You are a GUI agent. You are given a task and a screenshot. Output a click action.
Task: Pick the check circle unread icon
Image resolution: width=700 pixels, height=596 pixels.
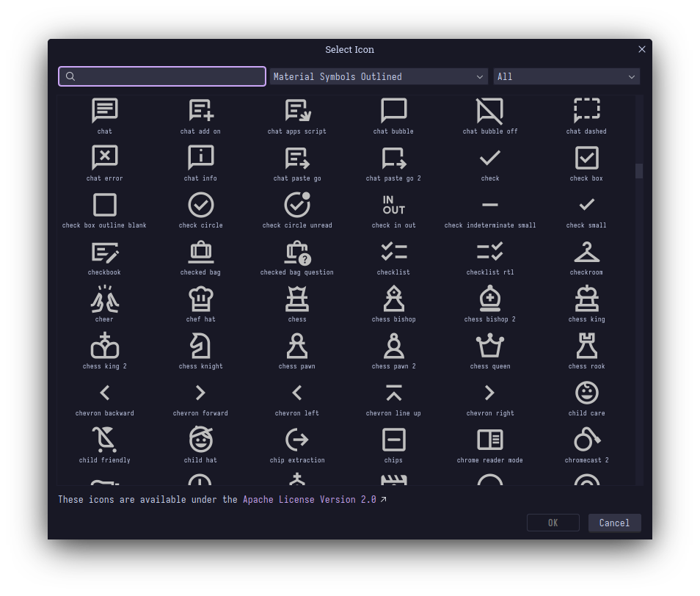297,205
